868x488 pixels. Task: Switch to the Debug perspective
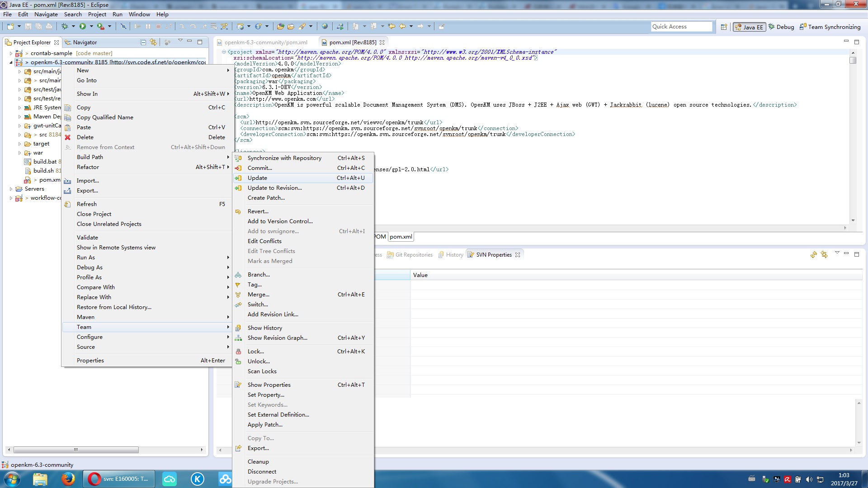pyautogui.click(x=781, y=27)
